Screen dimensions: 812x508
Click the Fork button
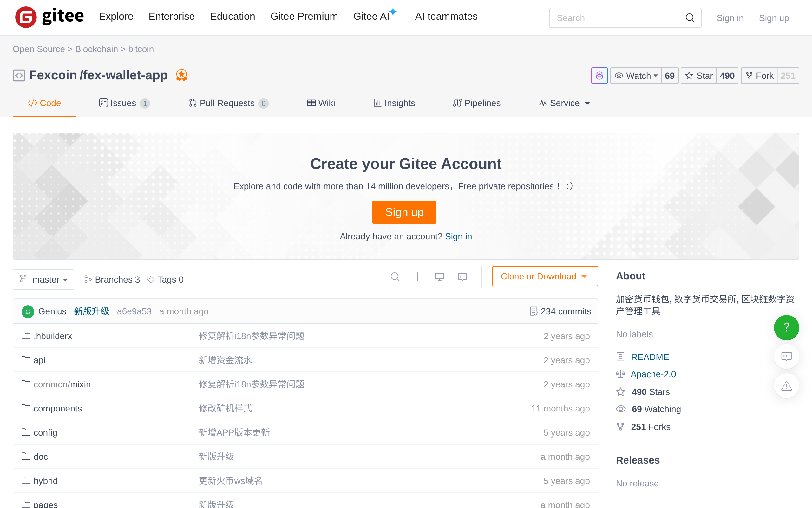[759, 76]
